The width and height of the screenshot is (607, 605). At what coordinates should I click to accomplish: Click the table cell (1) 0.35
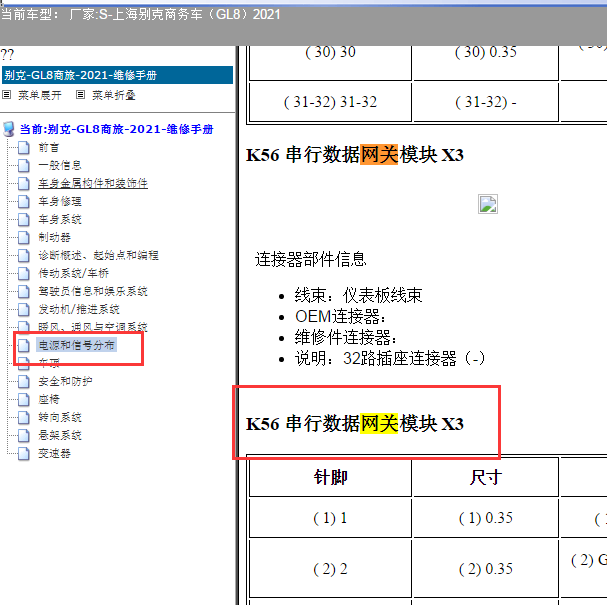pyautogui.click(x=486, y=518)
